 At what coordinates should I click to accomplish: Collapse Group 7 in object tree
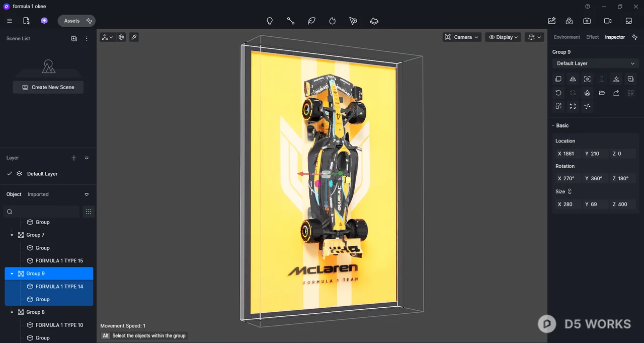(12, 235)
